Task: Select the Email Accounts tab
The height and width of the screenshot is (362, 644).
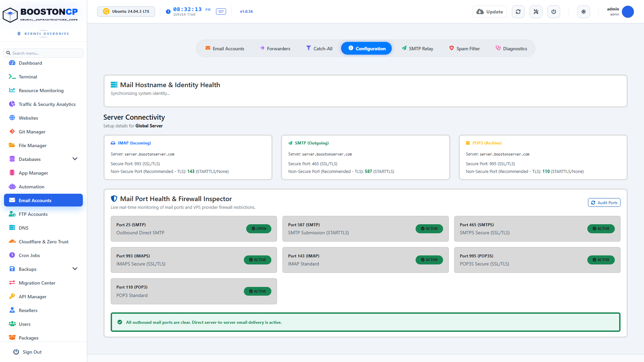Action: 225,49
